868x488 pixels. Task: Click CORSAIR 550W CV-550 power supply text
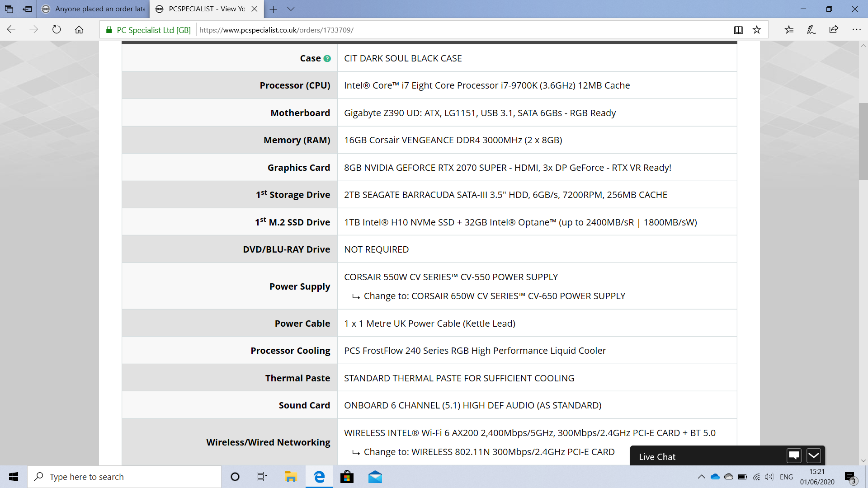451,277
